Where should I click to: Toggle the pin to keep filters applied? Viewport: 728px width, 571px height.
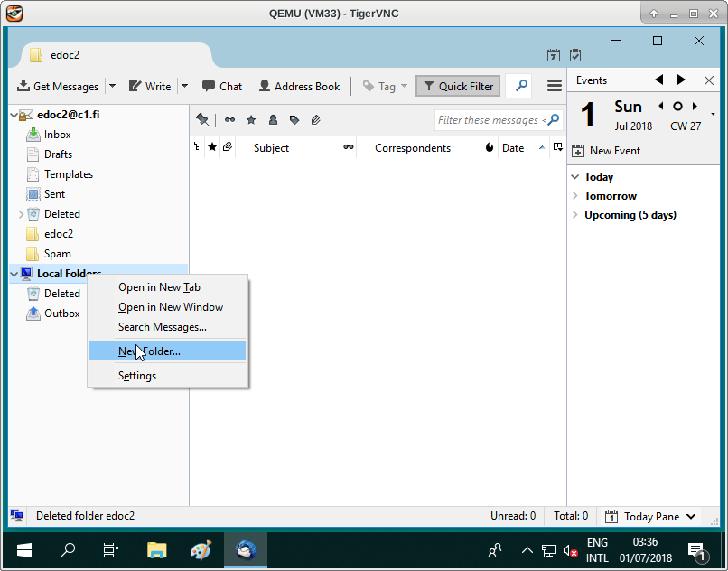pos(202,120)
